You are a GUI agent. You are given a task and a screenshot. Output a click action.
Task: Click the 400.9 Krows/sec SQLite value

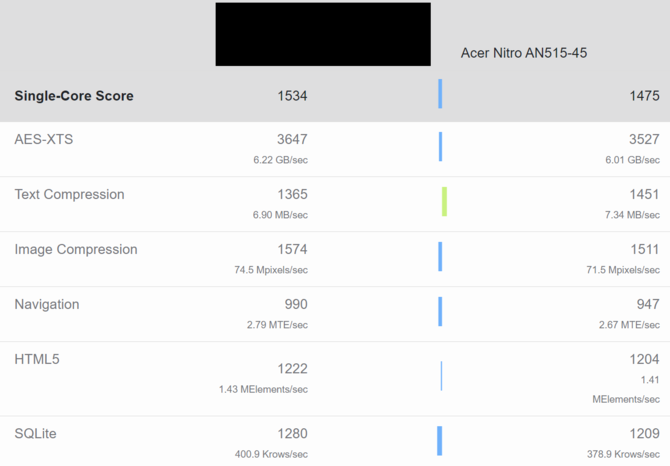coord(264,454)
